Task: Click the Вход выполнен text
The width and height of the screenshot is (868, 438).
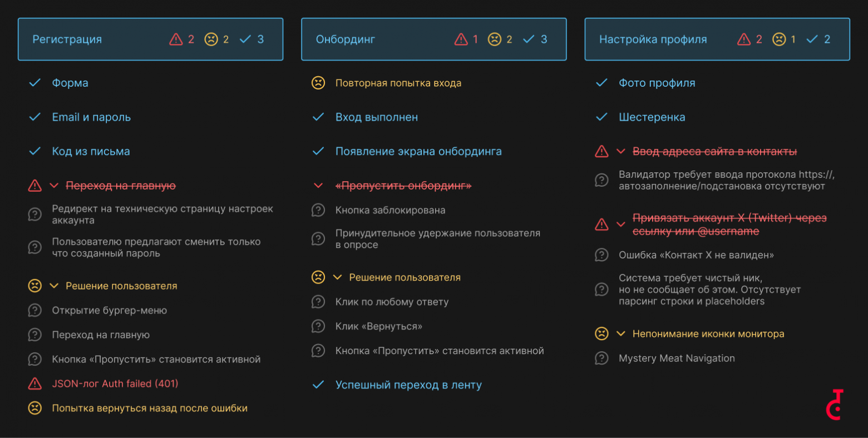Action: point(377,117)
